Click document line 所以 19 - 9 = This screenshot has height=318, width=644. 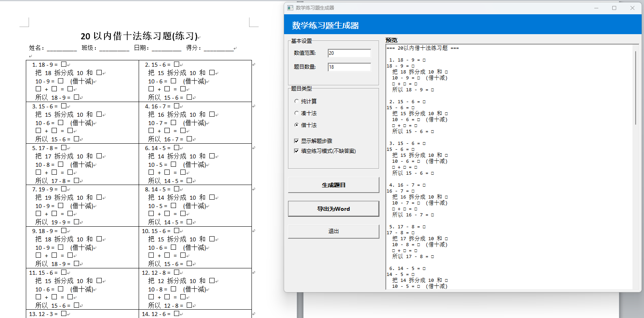(57, 222)
